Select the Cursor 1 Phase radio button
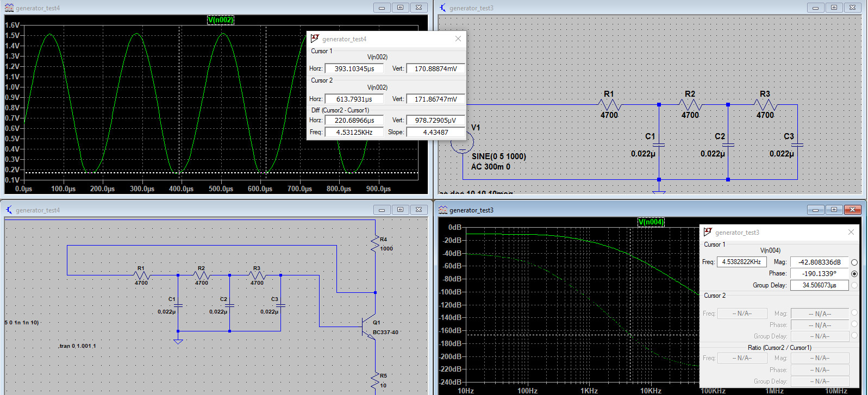 click(854, 274)
